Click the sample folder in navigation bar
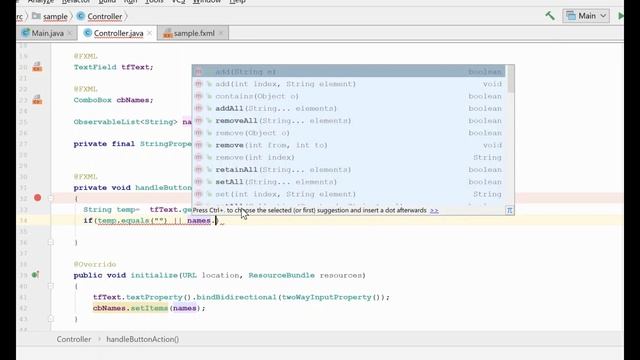This screenshot has width=640, height=360. pos(50,16)
